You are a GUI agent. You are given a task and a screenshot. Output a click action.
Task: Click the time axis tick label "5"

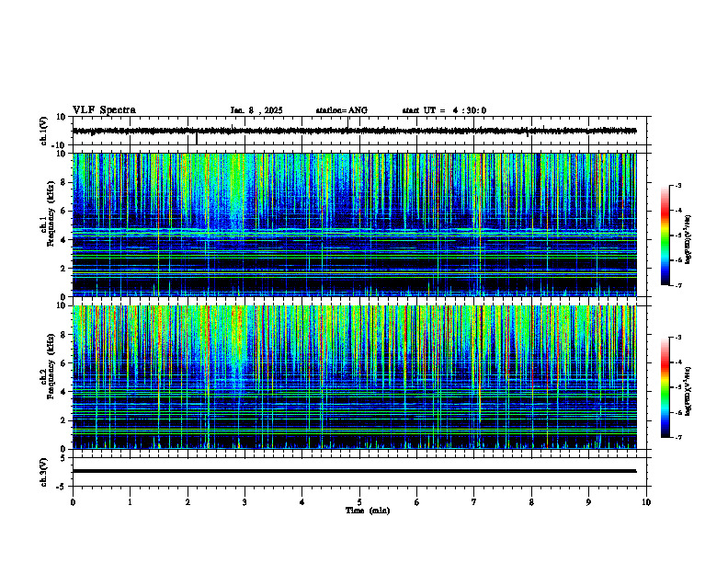(x=359, y=502)
